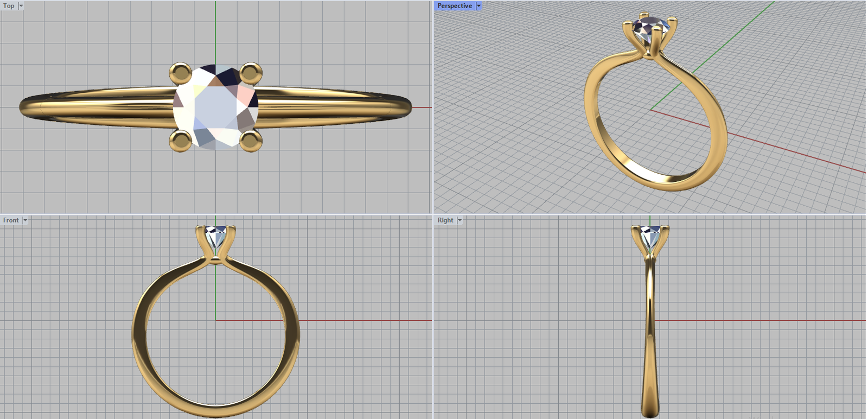Viewport: 868px width, 419px height.
Task: Open the Right viewport dropdown arrow
Action: (459, 220)
